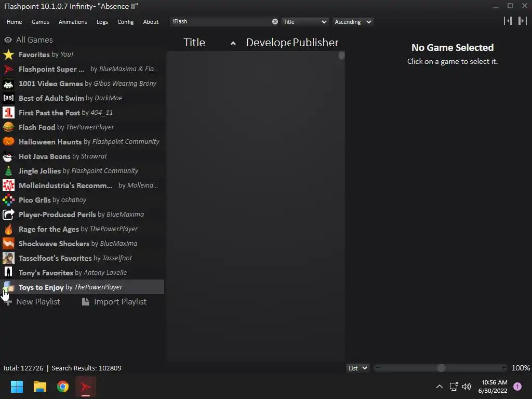Toggle the All Games eye icon

pos(8,39)
